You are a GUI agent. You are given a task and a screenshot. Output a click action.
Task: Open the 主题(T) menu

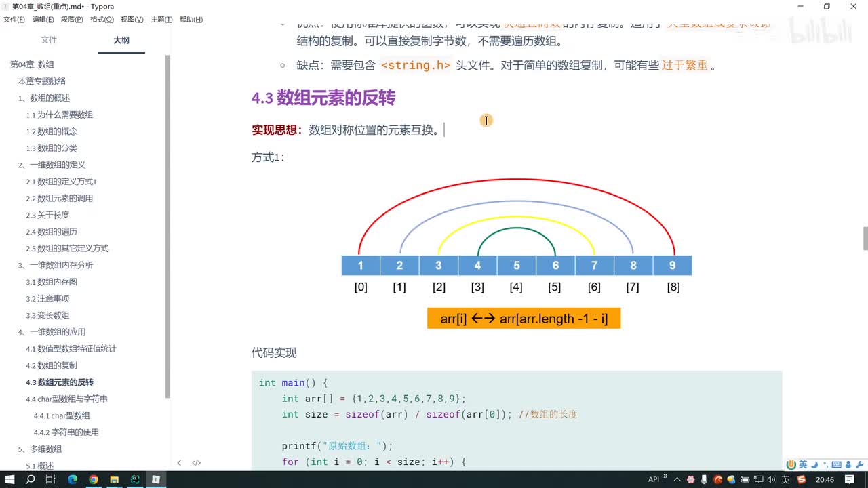click(x=161, y=20)
